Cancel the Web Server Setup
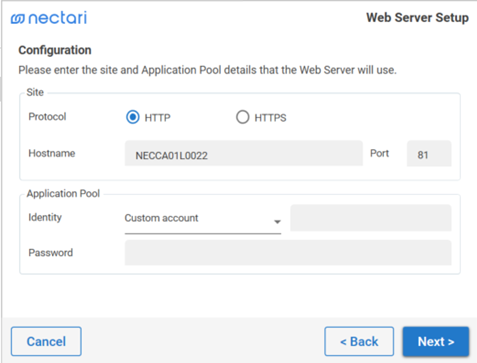 click(46, 341)
